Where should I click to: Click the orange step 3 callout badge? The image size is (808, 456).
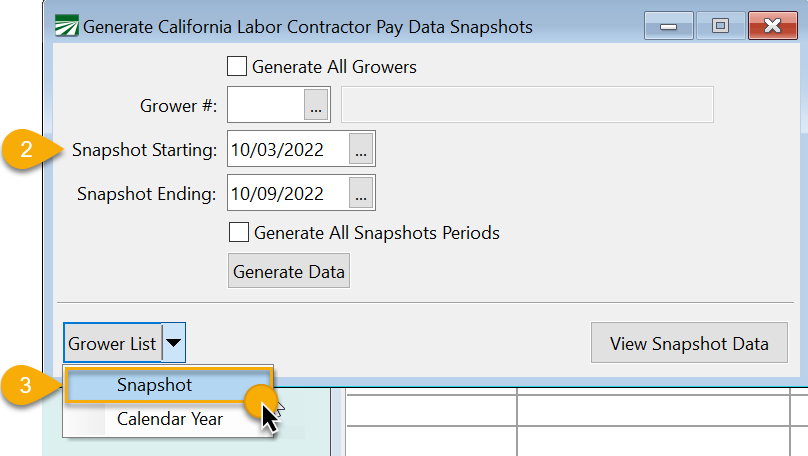(x=29, y=385)
